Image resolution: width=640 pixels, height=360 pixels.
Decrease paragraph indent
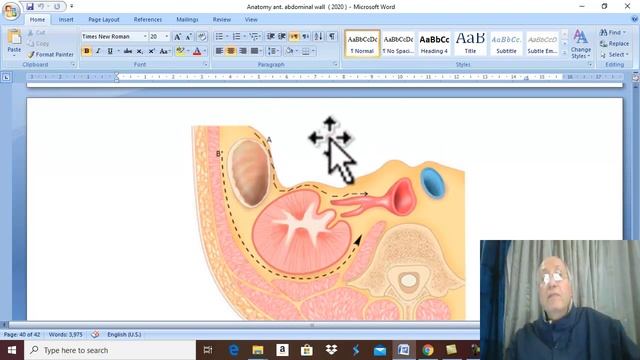point(271,37)
